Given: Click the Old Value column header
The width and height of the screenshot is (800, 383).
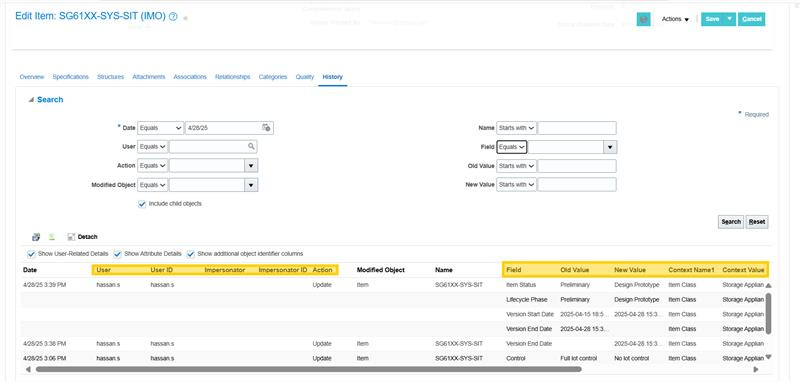Looking at the screenshot, I should (574, 270).
